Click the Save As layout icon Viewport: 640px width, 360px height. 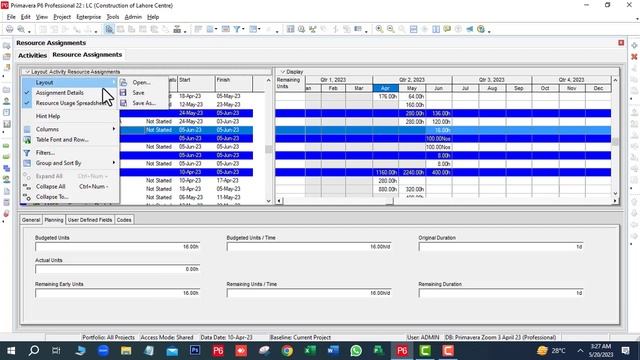pyautogui.click(x=123, y=103)
